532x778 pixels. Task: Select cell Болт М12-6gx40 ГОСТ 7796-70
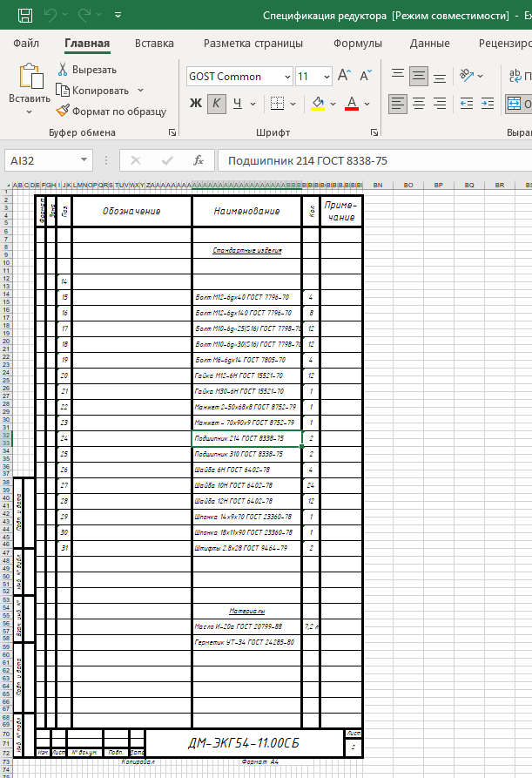pyautogui.click(x=246, y=297)
